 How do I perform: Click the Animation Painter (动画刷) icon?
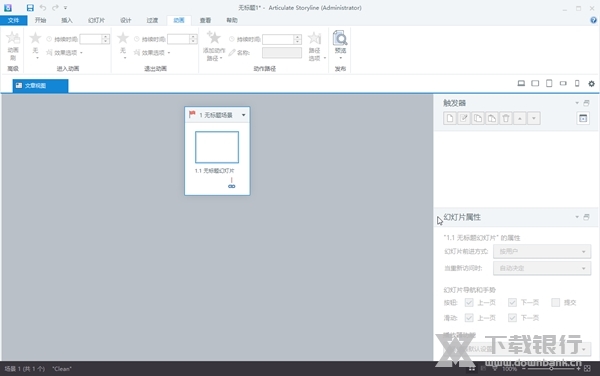(13, 38)
